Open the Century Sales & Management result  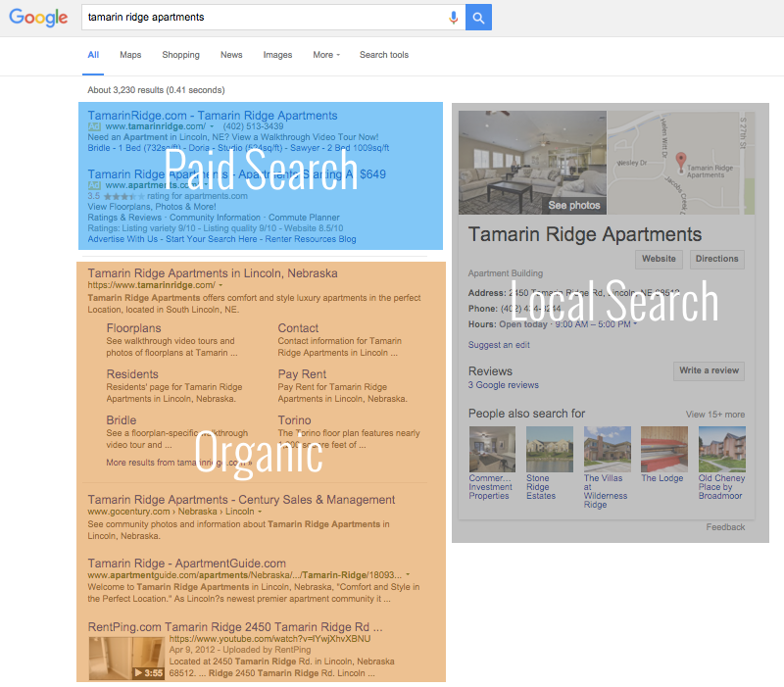[x=241, y=500]
